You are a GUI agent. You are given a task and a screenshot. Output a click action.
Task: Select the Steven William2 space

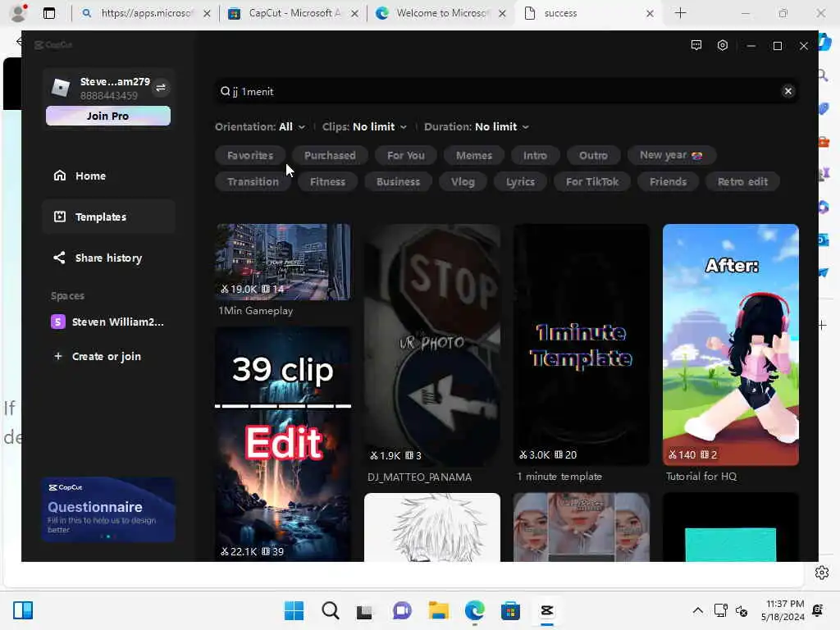108,322
